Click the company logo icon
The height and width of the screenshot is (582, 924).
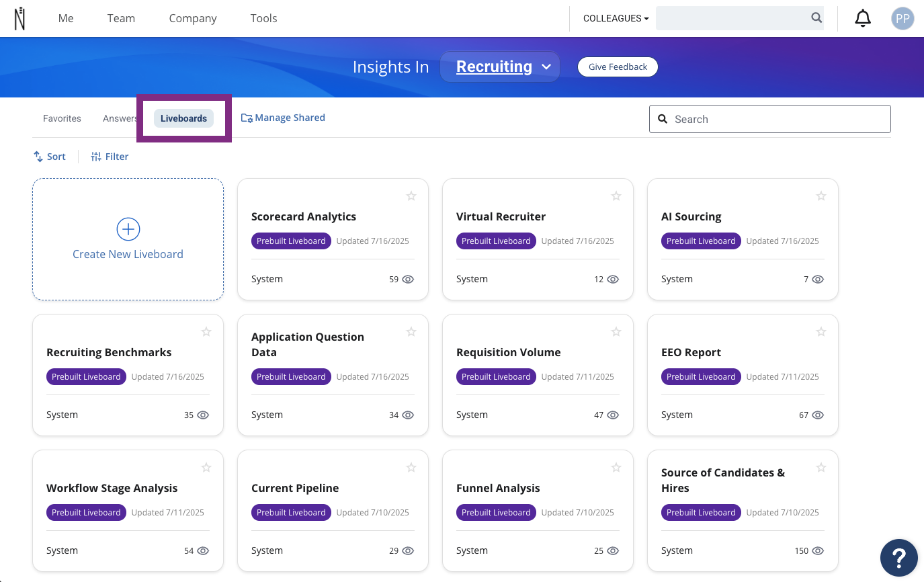point(19,19)
